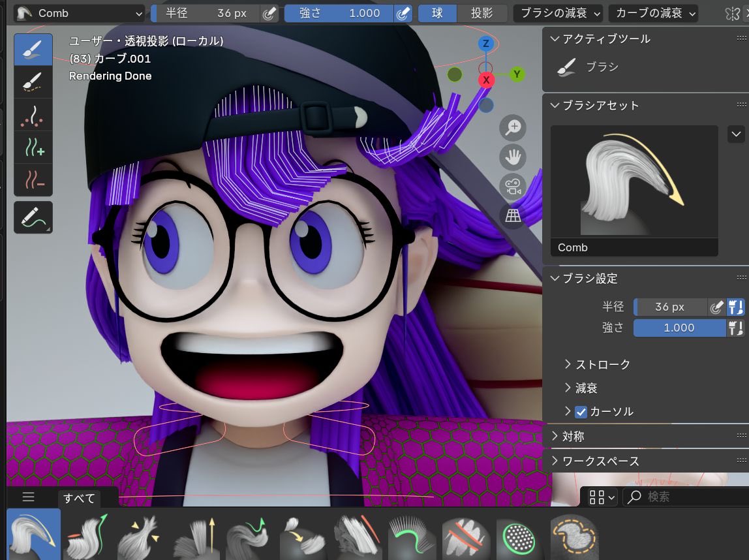Open the asset shelf hamburger menu
The image size is (749, 560).
tap(28, 497)
